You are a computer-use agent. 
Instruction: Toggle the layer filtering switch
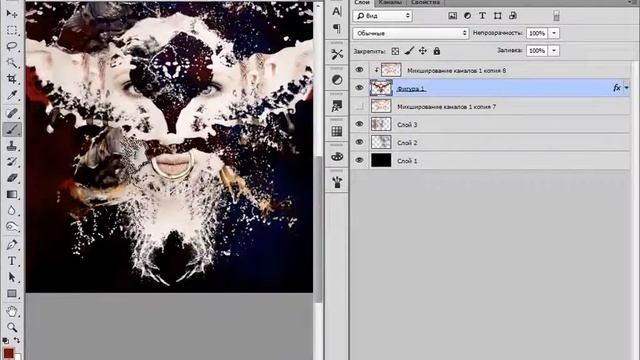[556, 16]
